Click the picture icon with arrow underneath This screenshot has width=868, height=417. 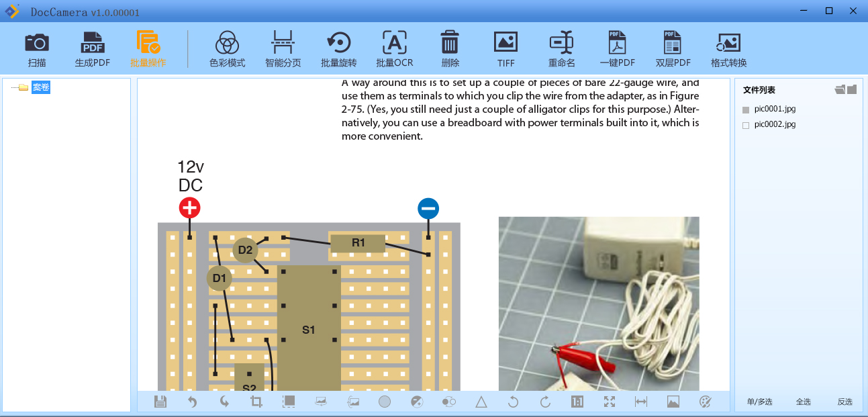click(321, 402)
